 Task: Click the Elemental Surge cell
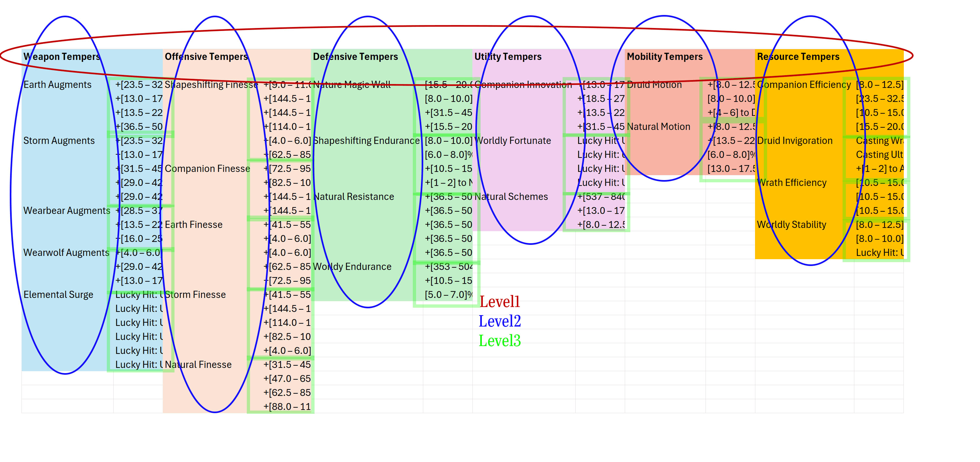click(67, 295)
